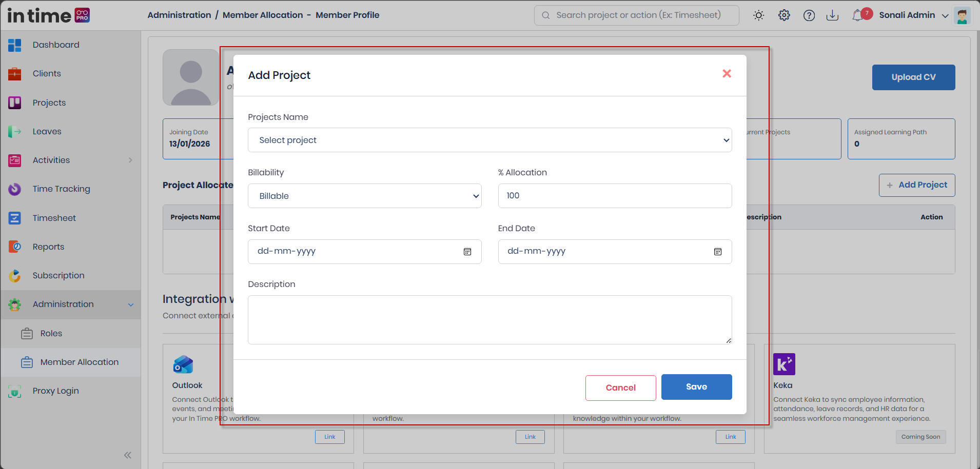Click the user avatar in header
980x469 pixels.
(x=962, y=15)
